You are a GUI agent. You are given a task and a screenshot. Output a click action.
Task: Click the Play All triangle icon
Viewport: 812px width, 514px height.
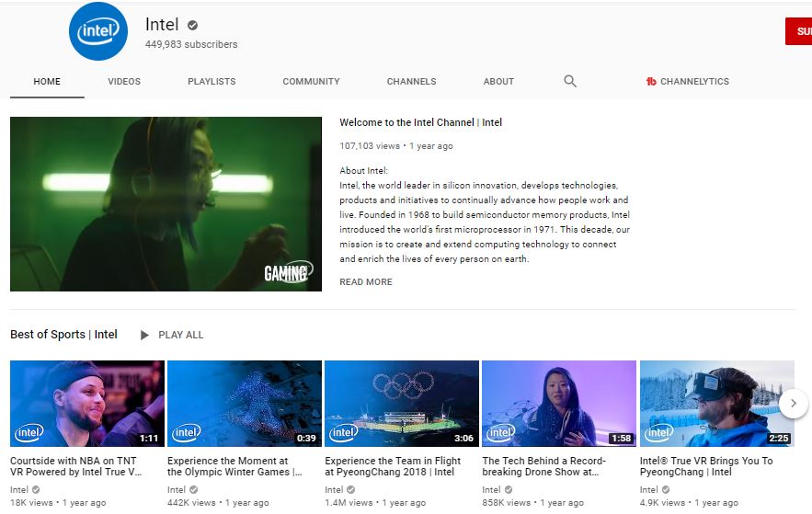tap(144, 335)
